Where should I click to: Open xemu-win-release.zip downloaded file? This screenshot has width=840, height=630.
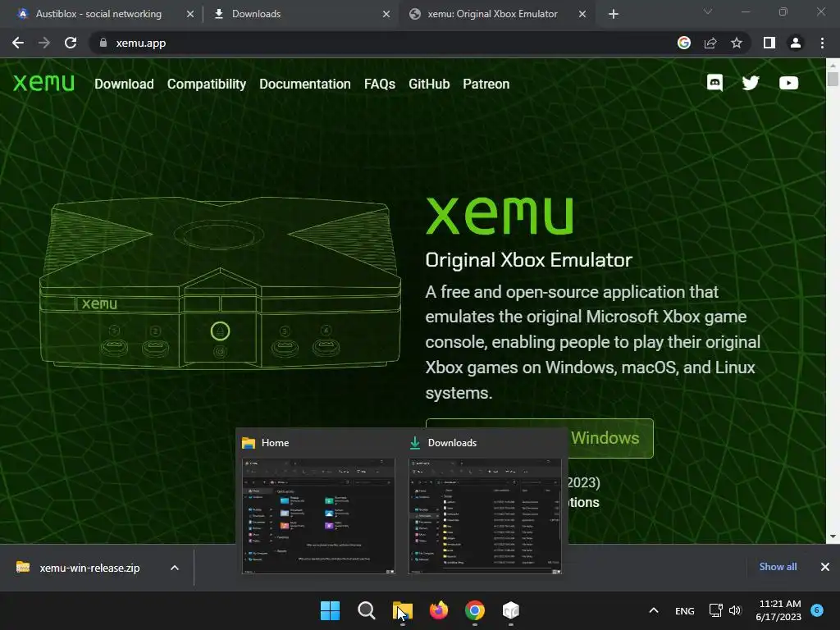tap(89, 568)
